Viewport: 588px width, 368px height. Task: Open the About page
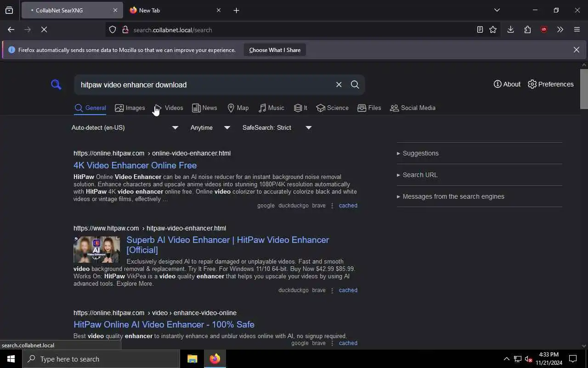coord(507,84)
